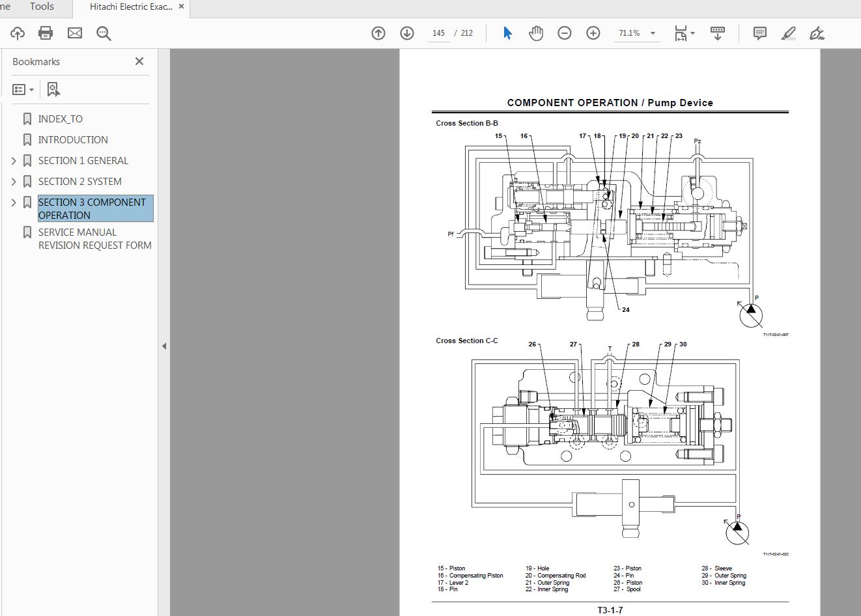This screenshot has width=861, height=616.
Task: Print the document using the printer icon
Action: pyautogui.click(x=46, y=33)
